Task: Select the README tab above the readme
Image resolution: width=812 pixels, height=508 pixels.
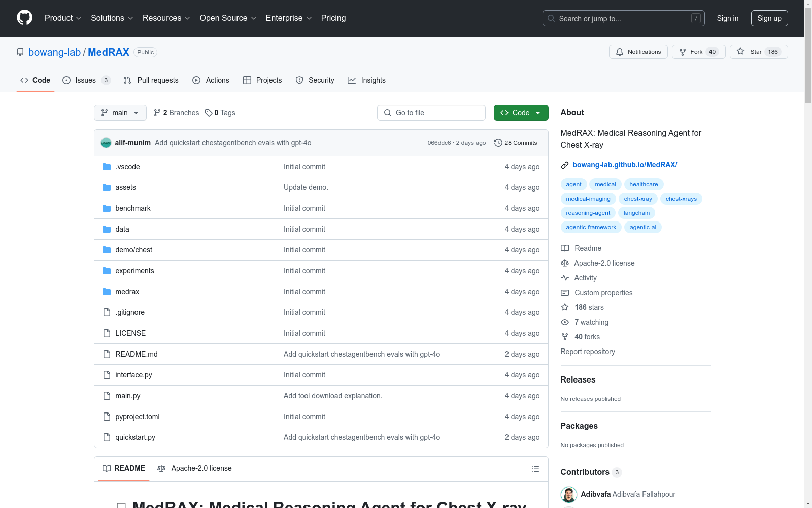Action: tap(124, 468)
